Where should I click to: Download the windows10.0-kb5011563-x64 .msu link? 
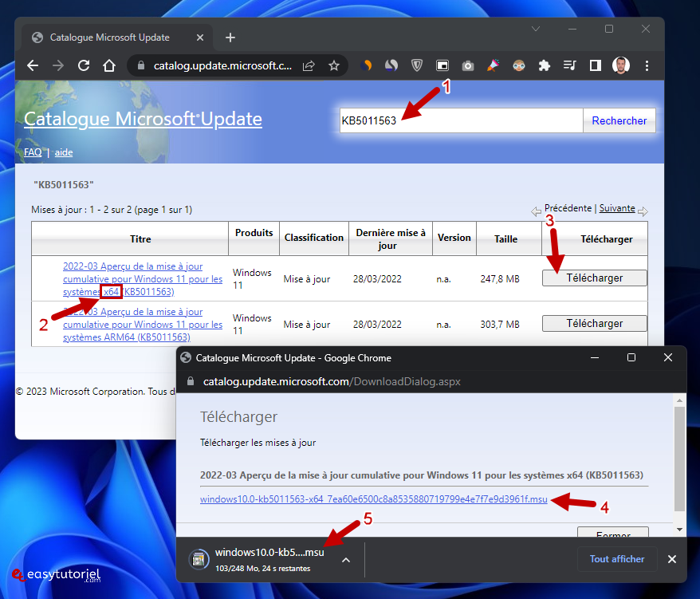[374, 499]
